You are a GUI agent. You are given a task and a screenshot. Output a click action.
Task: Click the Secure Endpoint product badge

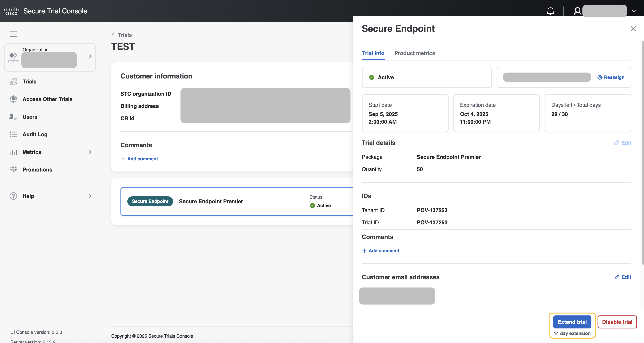pyautogui.click(x=150, y=201)
